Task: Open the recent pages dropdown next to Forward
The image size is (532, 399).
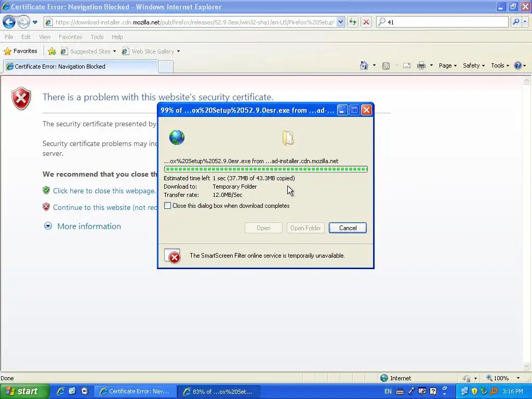Action: coord(35,22)
